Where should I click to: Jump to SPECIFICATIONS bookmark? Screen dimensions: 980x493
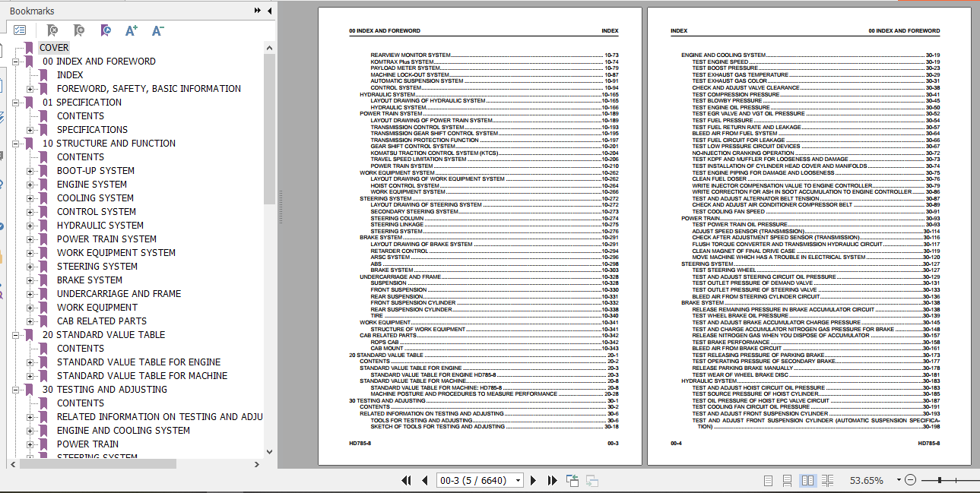[92, 130]
